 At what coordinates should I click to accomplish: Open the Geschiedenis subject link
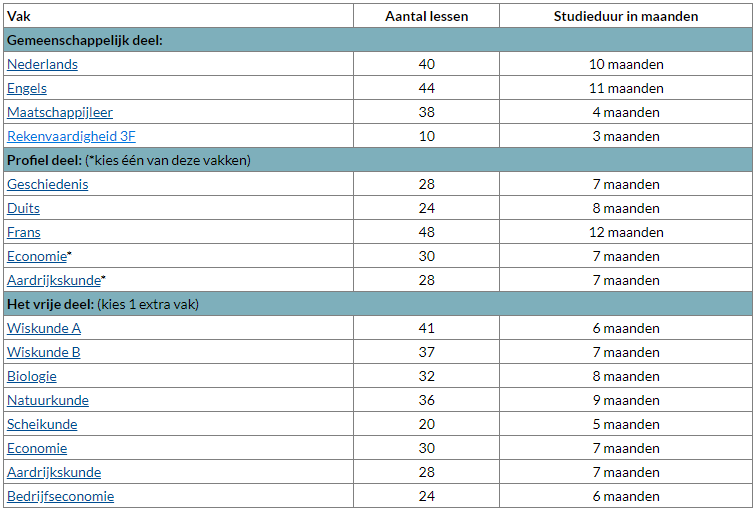[47, 184]
